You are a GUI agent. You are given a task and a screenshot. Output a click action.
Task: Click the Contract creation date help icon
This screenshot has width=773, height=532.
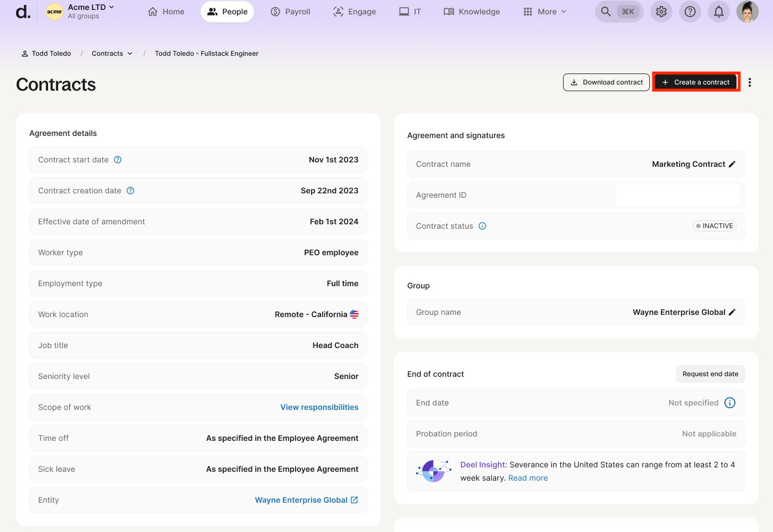click(130, 191)
